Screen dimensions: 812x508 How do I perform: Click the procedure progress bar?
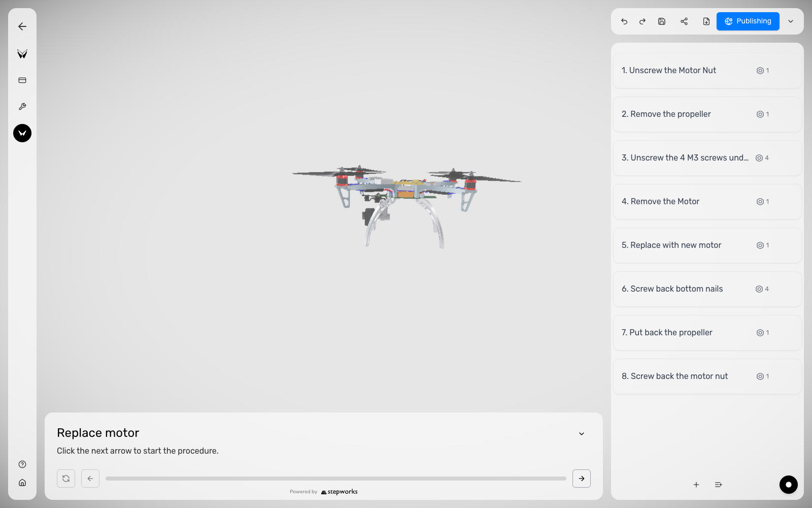[x=336, y=479]
